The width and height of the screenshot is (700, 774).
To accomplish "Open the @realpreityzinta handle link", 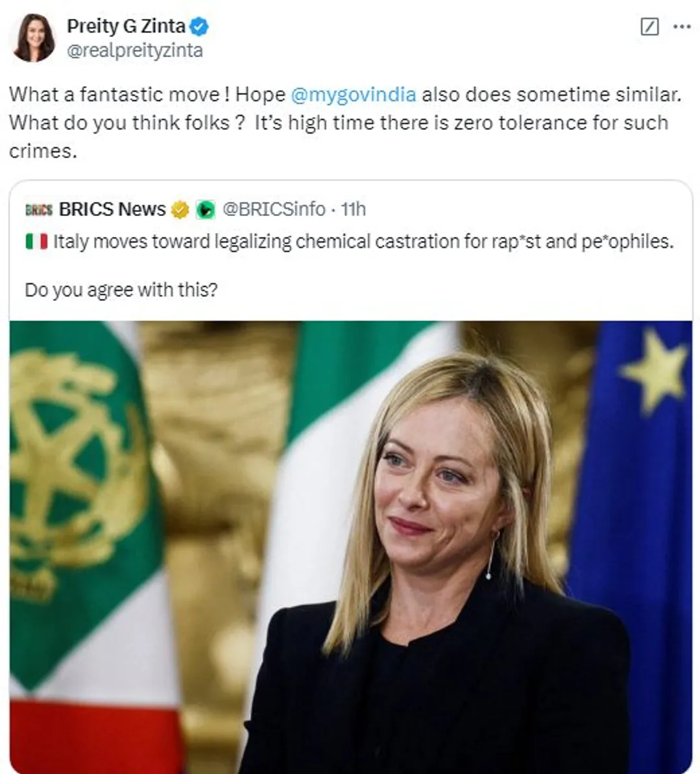I will (x=135, y=51).
